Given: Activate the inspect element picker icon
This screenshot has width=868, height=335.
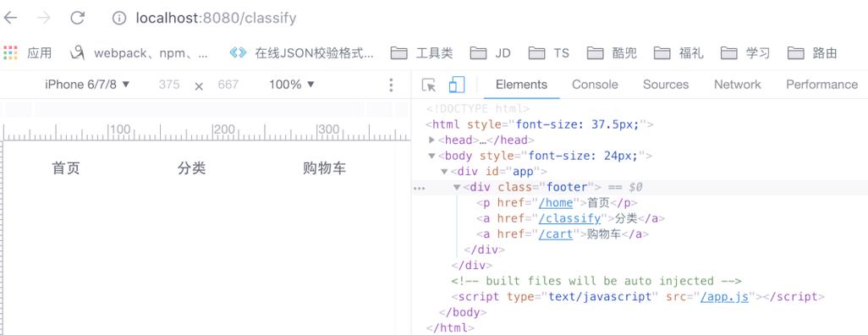Looking at the screenshot, I should coord(428,85).
